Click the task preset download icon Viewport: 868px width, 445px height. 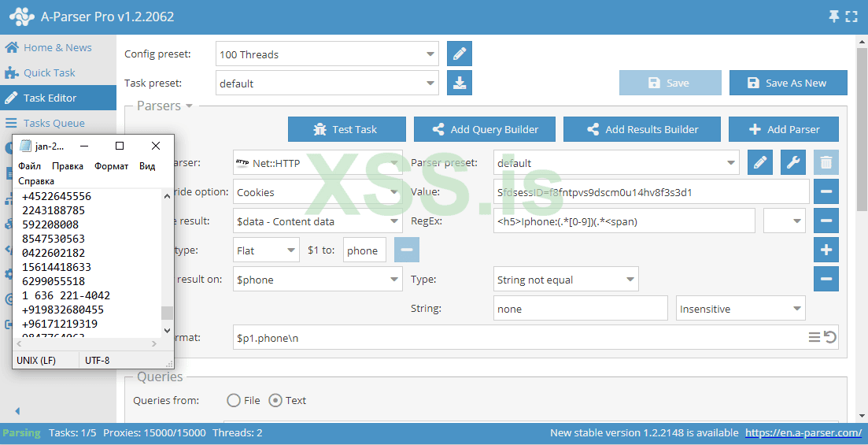[460, 83]
